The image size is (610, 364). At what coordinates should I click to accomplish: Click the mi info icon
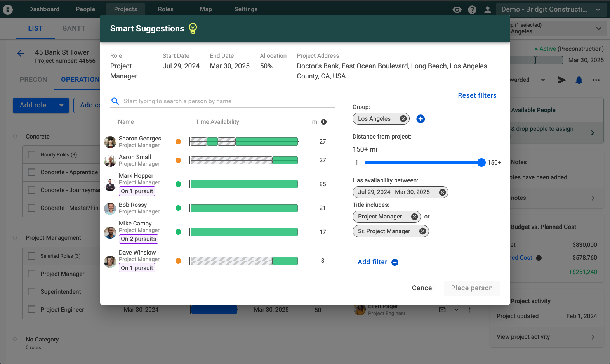pos(324,122)
